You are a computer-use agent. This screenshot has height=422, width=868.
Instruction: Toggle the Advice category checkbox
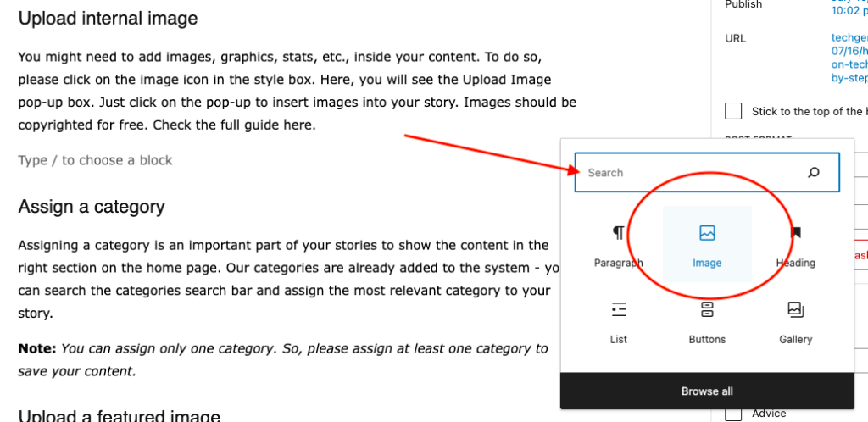click(733, 414)
